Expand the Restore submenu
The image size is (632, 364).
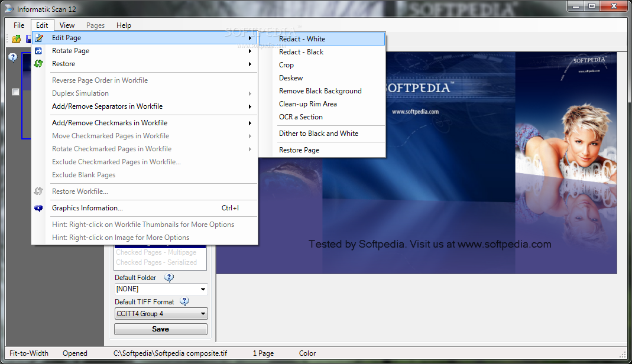click(250, 64)
